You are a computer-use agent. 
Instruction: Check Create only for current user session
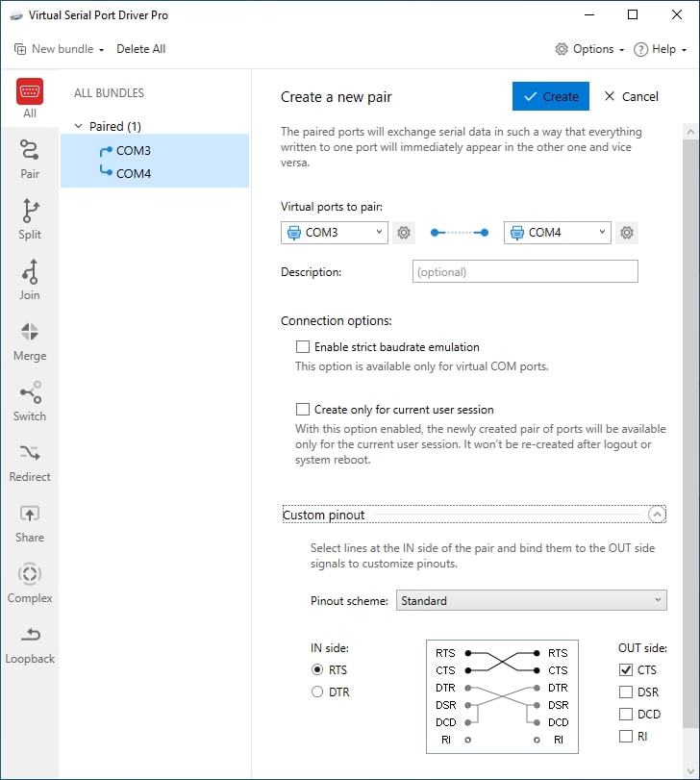click(x=303, y=409)
